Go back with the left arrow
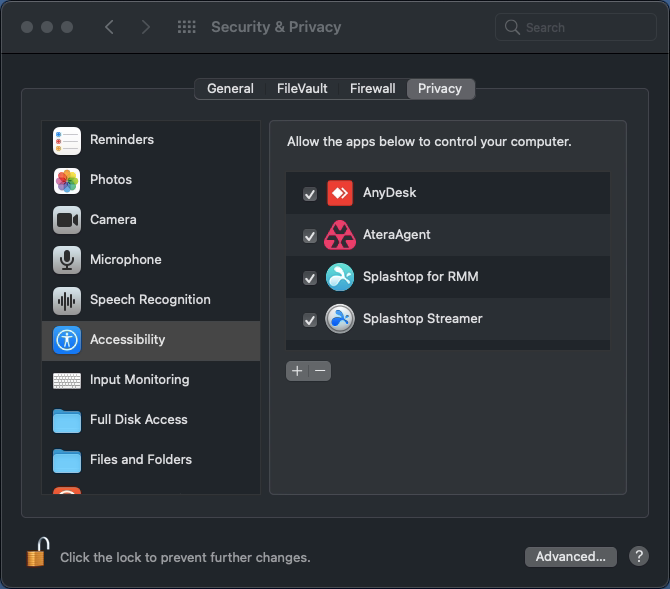The image size is (670, 589). click(109, 27)
